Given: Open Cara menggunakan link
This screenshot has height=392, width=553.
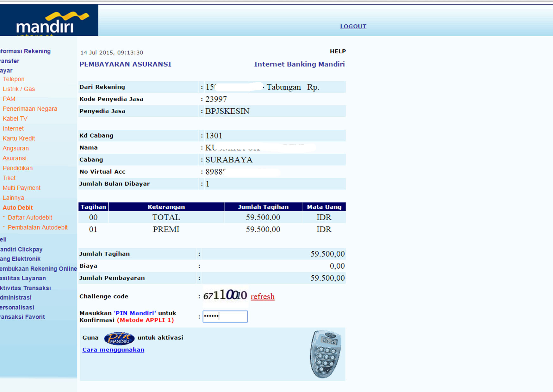Looking at the screenshot, I should click(113, 350).
